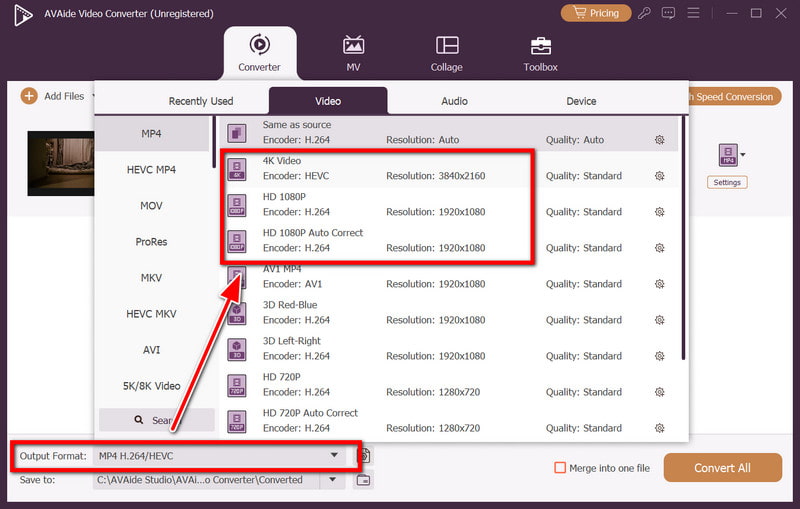Image resolution: width=800 pixels, height=509 pixels.
Task: Open settings gear for HD 1080P Auto Correct
Action: click(x=660, y=248)
